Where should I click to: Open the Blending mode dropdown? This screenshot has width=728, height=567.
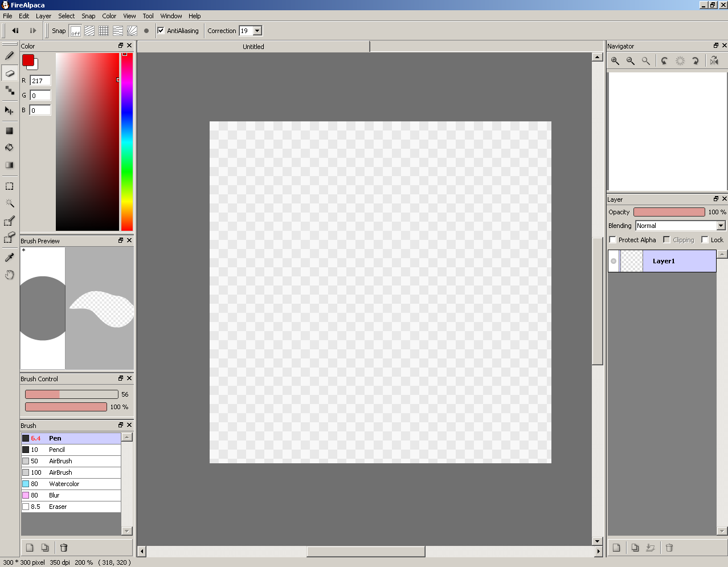point(721,226)
